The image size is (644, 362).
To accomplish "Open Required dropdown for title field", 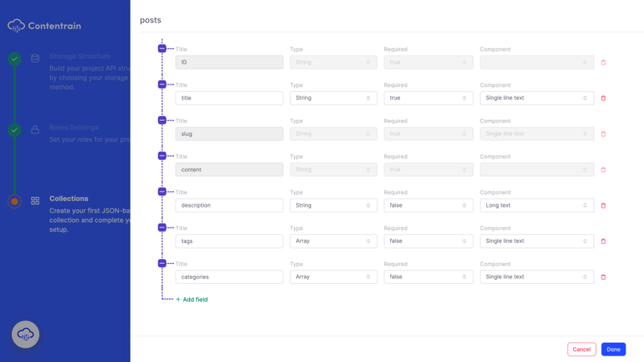I will click(428, 98).
